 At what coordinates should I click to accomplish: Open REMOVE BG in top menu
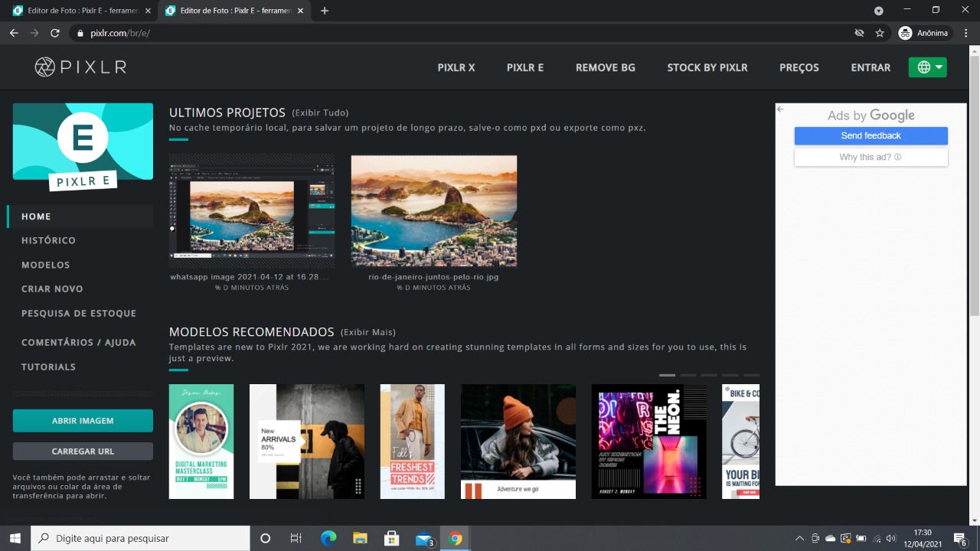point(606,67)
